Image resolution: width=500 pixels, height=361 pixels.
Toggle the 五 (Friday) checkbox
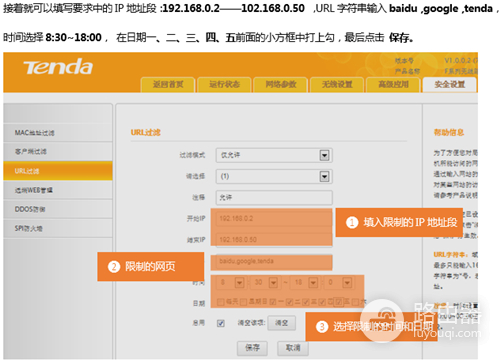point(338,302)
